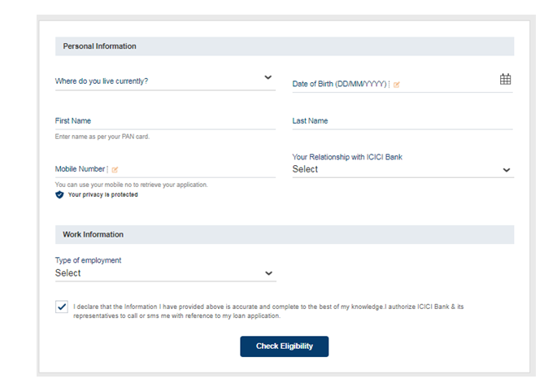The width and height of the screenshot is (557, 392).
Task: Click the edit pencil beside Mobile Number
Action: coord(115,169)
